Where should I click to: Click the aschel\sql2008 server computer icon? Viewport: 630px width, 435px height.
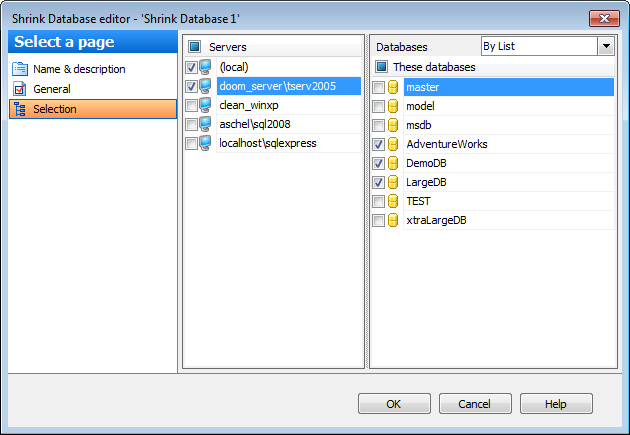pyautogui.click(x=205, y=124)
